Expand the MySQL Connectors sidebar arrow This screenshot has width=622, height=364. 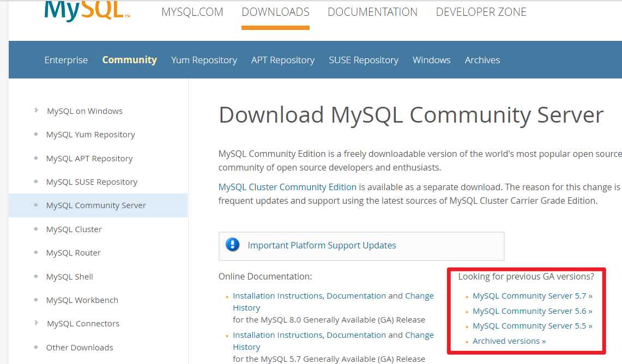(x=36, y=323)
